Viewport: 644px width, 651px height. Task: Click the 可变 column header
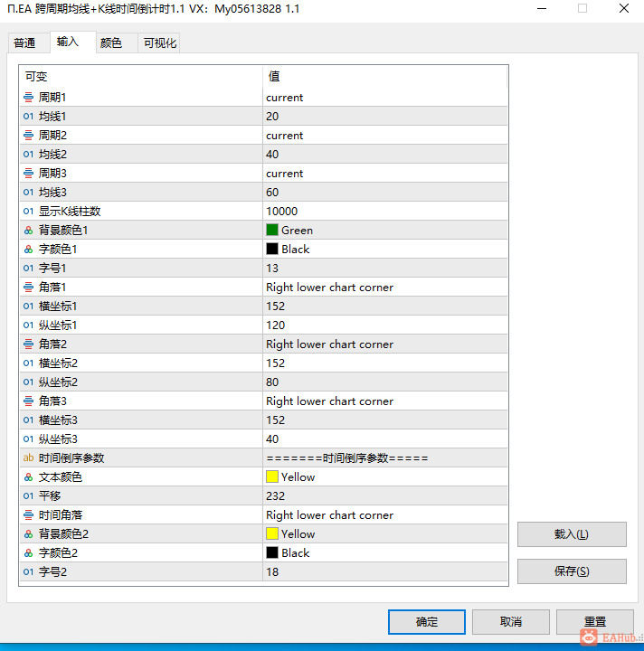click(141, 76)
